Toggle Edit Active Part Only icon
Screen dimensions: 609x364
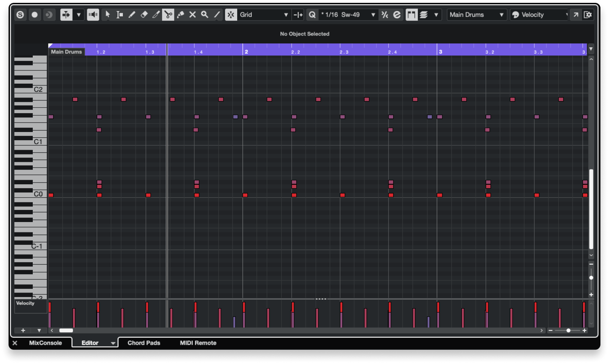[424, 15]
